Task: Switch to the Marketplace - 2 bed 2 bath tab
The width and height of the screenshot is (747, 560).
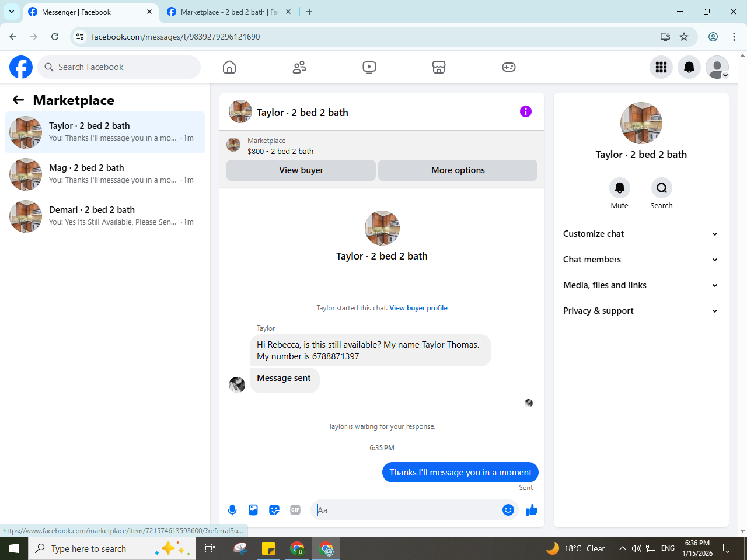Action: pos(229,12)
